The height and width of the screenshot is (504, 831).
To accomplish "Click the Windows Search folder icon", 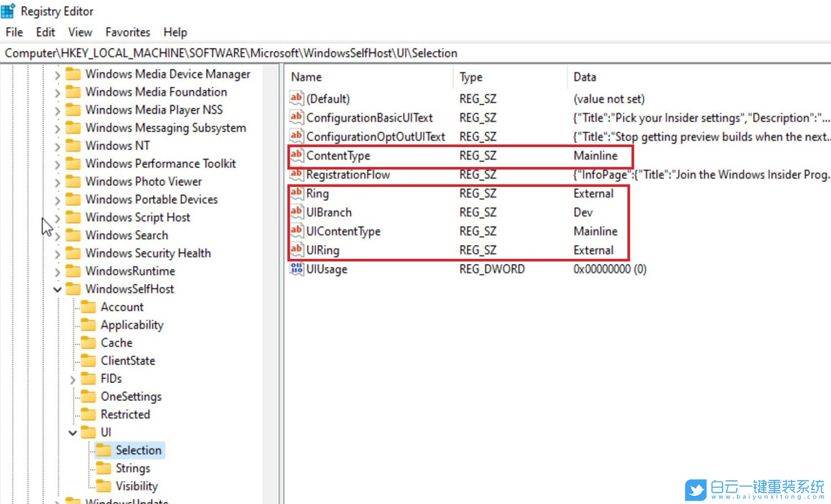I will coord(73,235).
